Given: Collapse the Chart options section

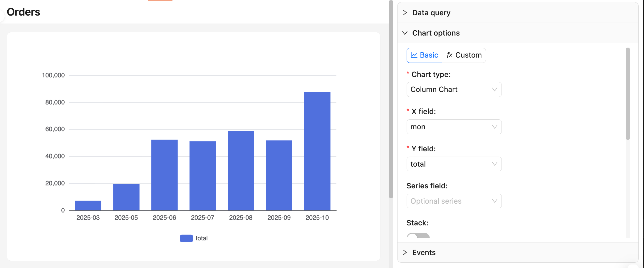Looking at the screenshot, I should [x=405, y=33].
